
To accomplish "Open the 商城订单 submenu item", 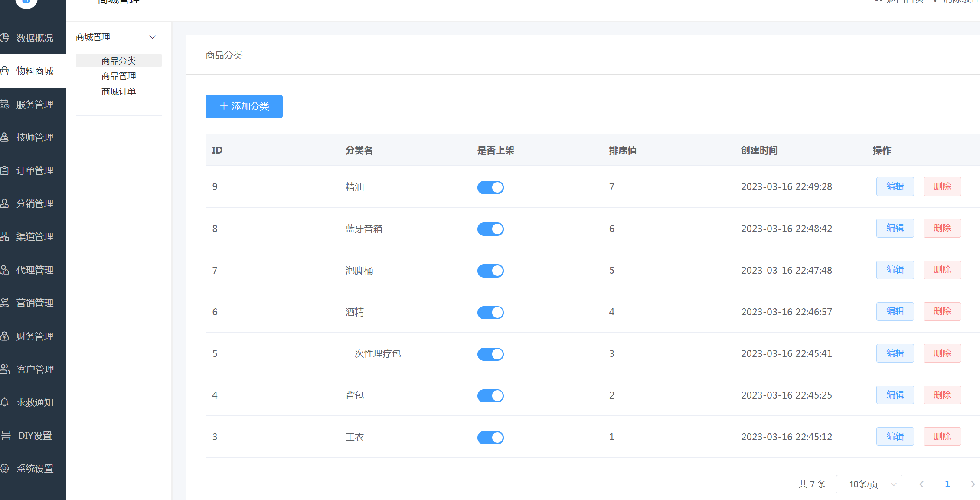I will [119, 92].
